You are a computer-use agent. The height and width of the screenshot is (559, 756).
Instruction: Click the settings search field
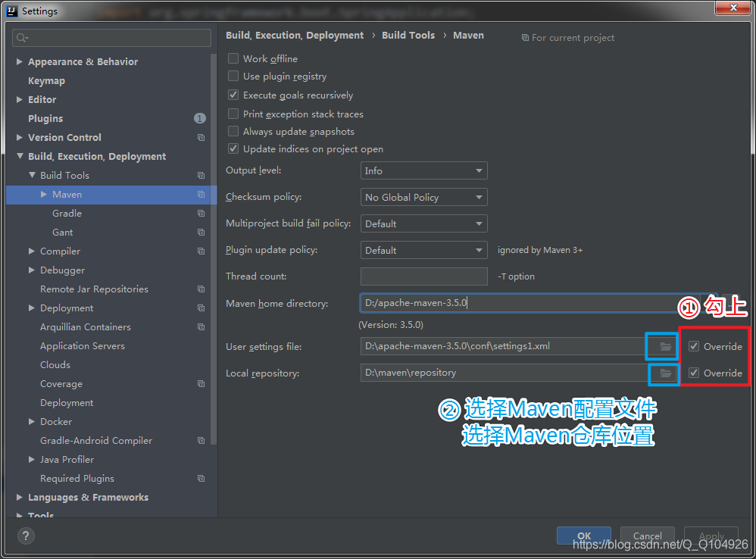click(x=111, y=38)
